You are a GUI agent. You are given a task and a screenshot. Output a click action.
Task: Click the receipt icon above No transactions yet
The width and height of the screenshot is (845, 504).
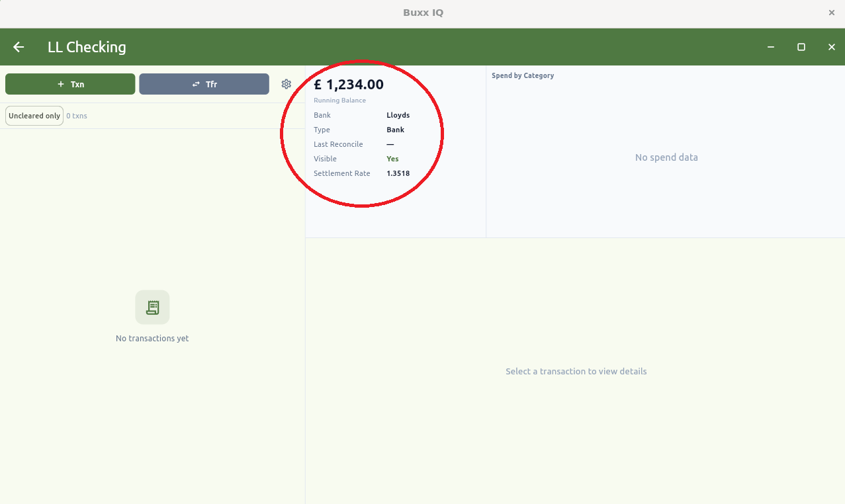click(x=152, y=308)
